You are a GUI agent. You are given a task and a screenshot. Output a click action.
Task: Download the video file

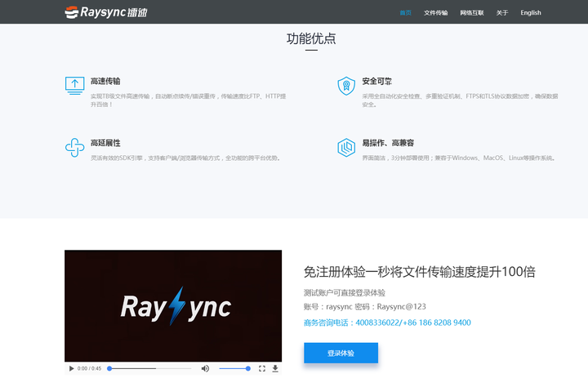pyautogui.click(x=275, y=369)
